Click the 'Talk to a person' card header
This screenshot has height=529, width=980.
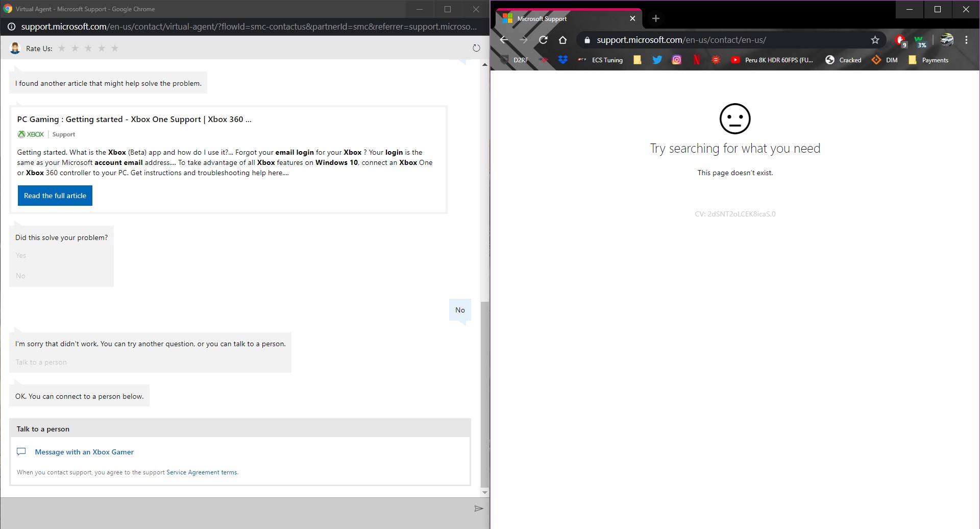[x=240, y=428]
